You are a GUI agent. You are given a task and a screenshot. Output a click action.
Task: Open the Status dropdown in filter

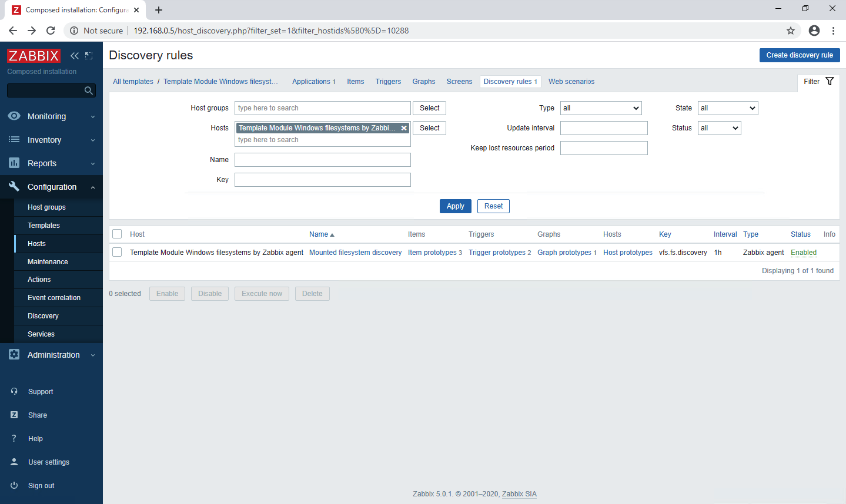[x=720, y=128]
